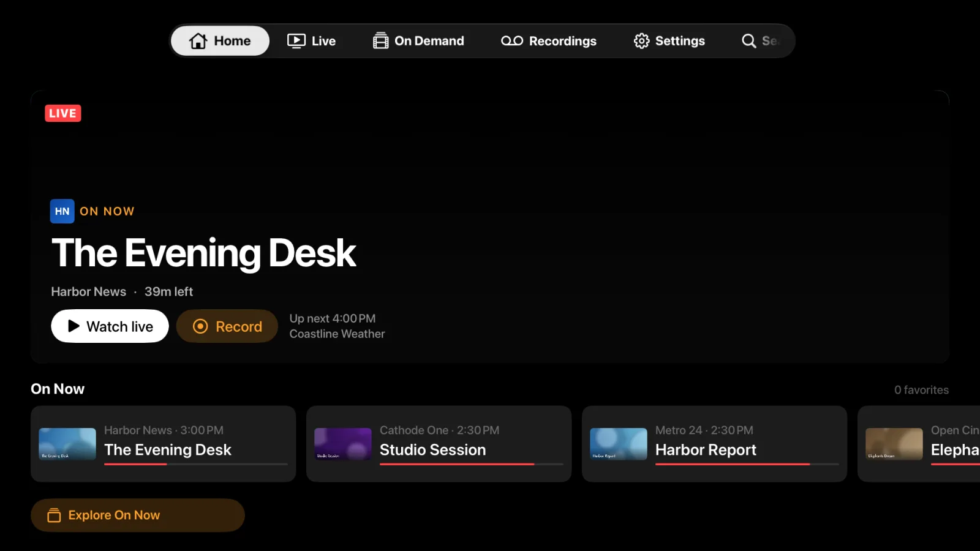Click "Harbor News · 3:00 PM" card text
Viewport: 980px width, 551px height.
pos(164,430)
